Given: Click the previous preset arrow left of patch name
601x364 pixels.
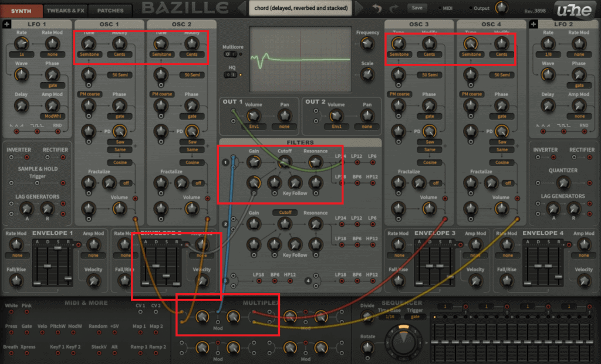Looking at the screenshot, I should pos(241,8).
